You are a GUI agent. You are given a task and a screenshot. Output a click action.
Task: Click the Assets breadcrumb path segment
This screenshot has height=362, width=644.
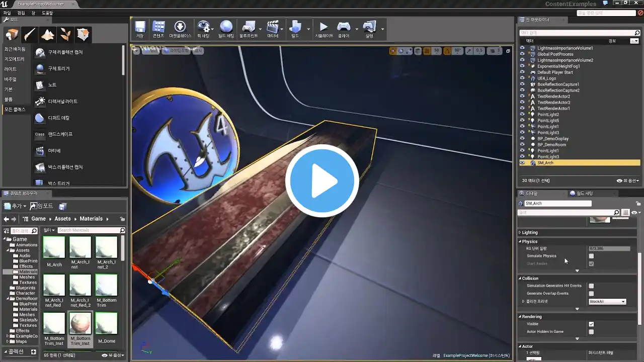tap(63, 219)
